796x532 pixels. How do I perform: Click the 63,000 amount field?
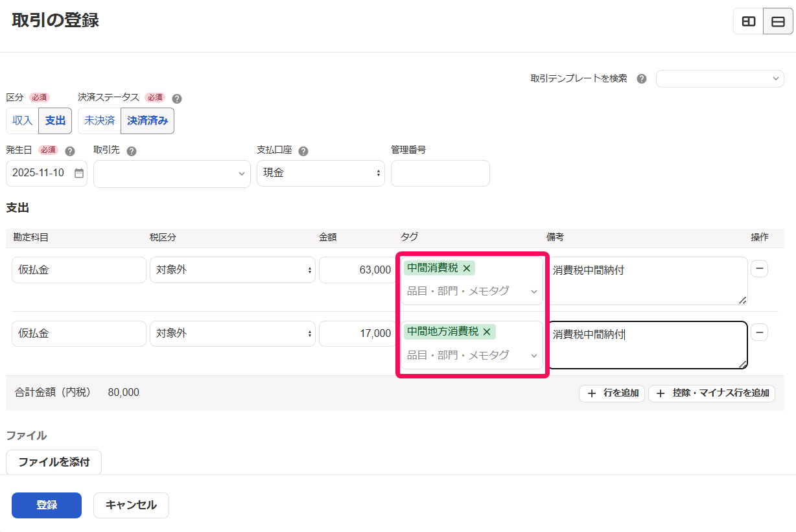coord(357,270)
